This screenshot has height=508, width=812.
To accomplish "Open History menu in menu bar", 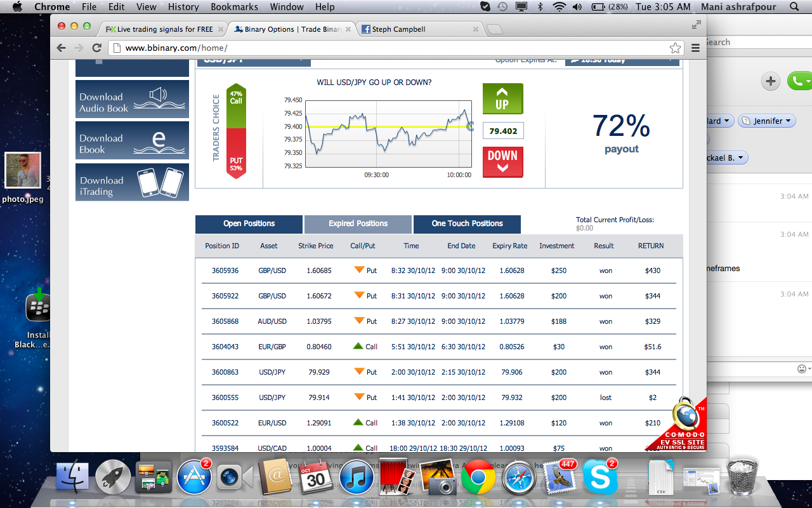I will tap(183, 7).
